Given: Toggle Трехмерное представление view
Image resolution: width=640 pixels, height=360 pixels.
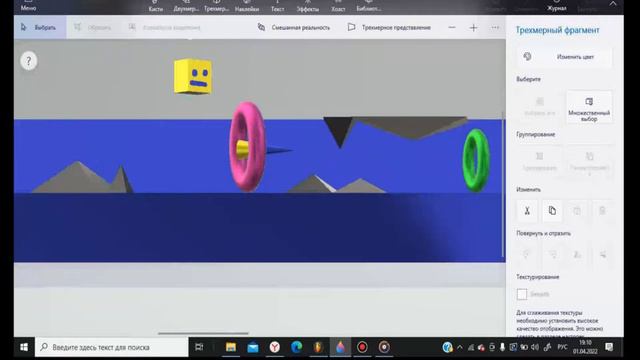Looking at the screenshot, I should click(x=389, y=27).
